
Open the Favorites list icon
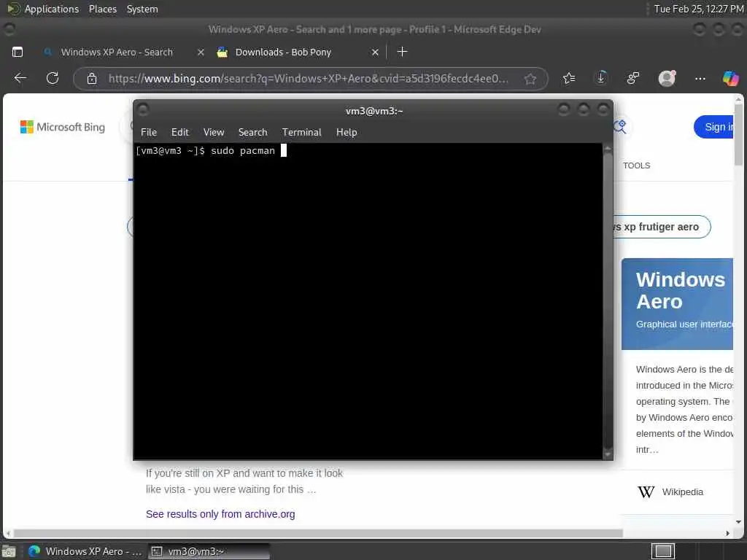coord(569,78)
